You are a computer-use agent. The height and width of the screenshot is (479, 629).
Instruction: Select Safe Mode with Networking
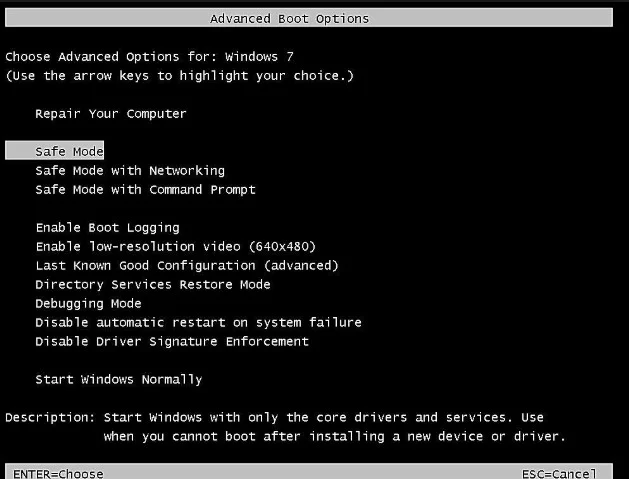[x=130, y=171]
